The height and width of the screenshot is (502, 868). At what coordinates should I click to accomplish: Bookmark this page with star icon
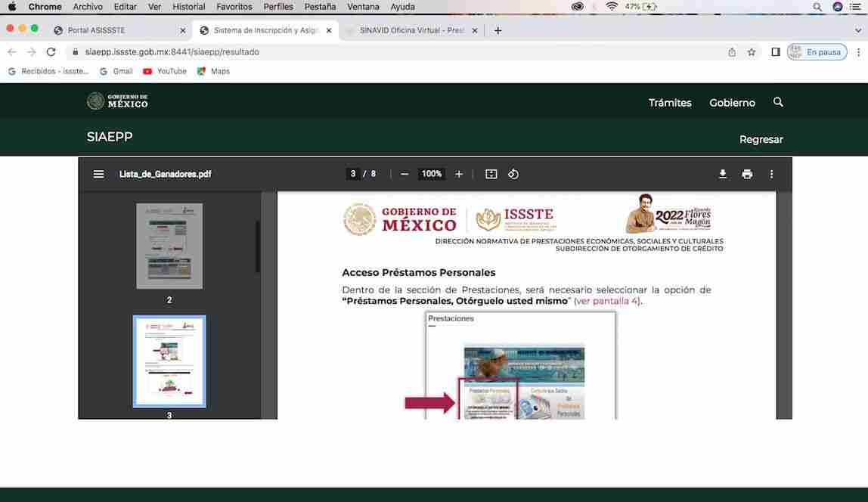click(x=752, y=52)
